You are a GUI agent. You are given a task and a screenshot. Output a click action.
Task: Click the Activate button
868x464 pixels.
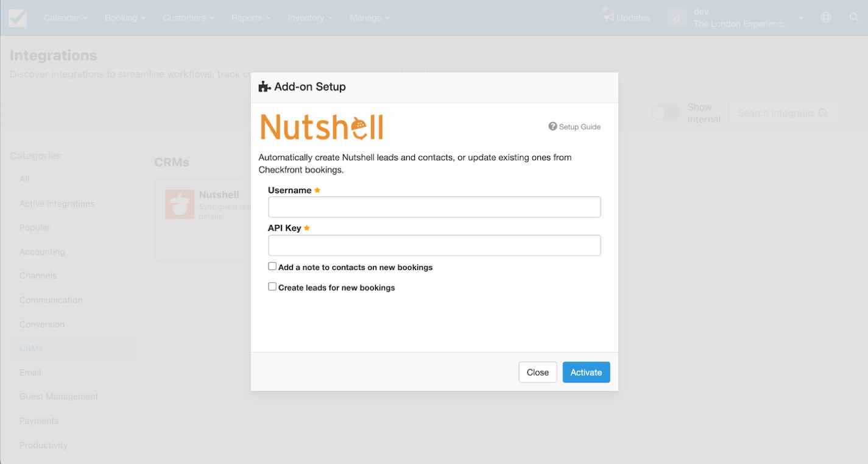pyautogui.click(x=586, y=372)
